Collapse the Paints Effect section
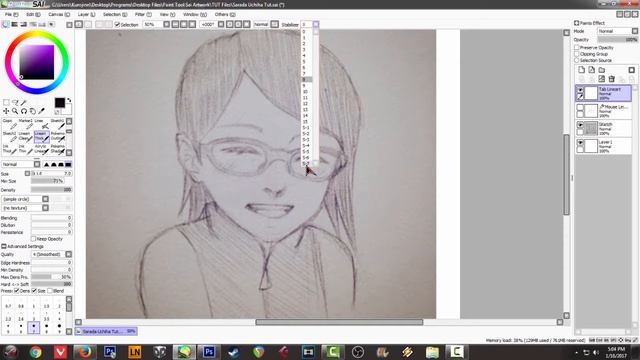This screenshot has height=360, width=640. 576,23
